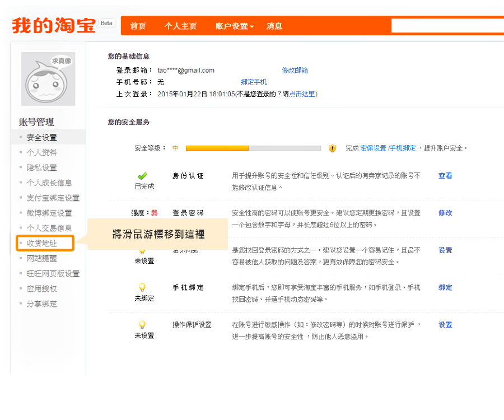Click 修改 for 登录密码
Image resolution: width=504 pixels, height=420 pixels.
(x=445, y=213)
